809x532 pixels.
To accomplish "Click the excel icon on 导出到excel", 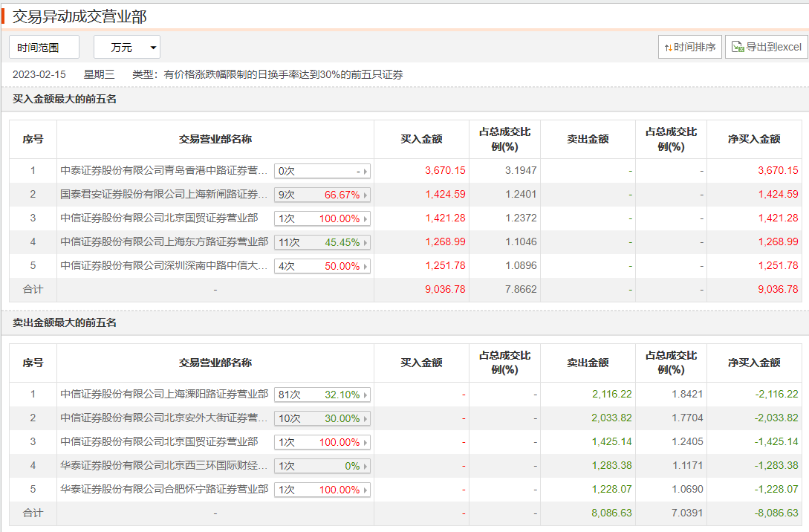I will [x=737, y=47].
